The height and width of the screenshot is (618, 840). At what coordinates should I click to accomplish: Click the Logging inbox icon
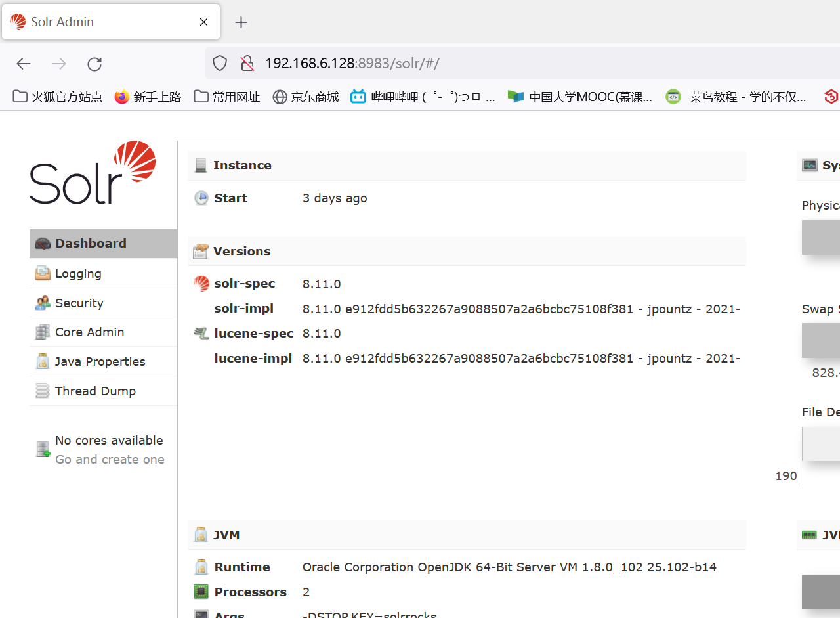43,273
